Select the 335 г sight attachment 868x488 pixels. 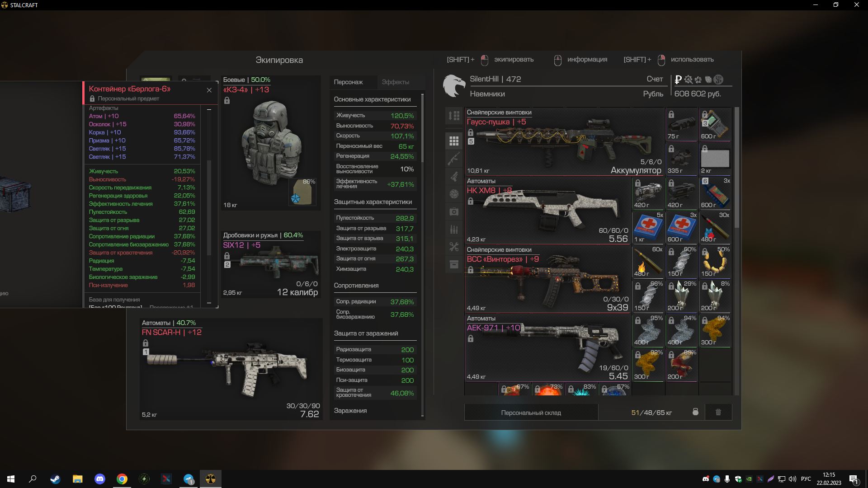[682, 159]
